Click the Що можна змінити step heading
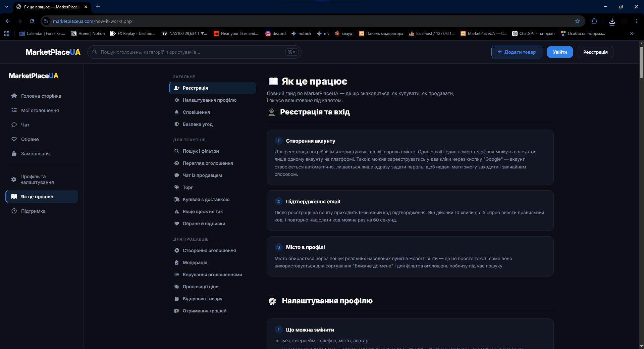 [x=310, y=330]
